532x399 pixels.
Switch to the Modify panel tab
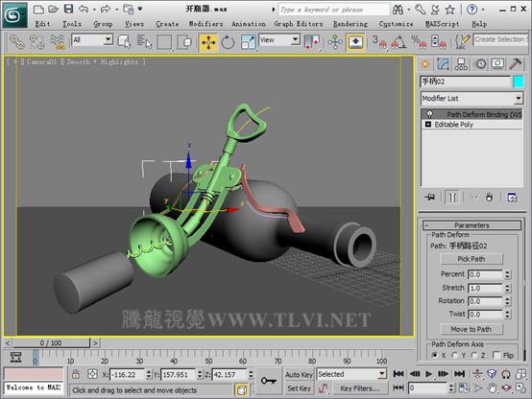pos(443,64)
